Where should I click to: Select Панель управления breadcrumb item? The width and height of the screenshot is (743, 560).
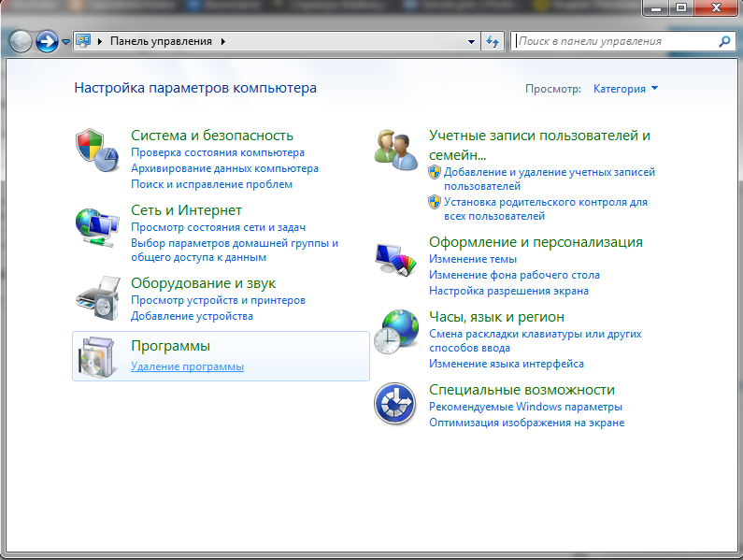161,41
